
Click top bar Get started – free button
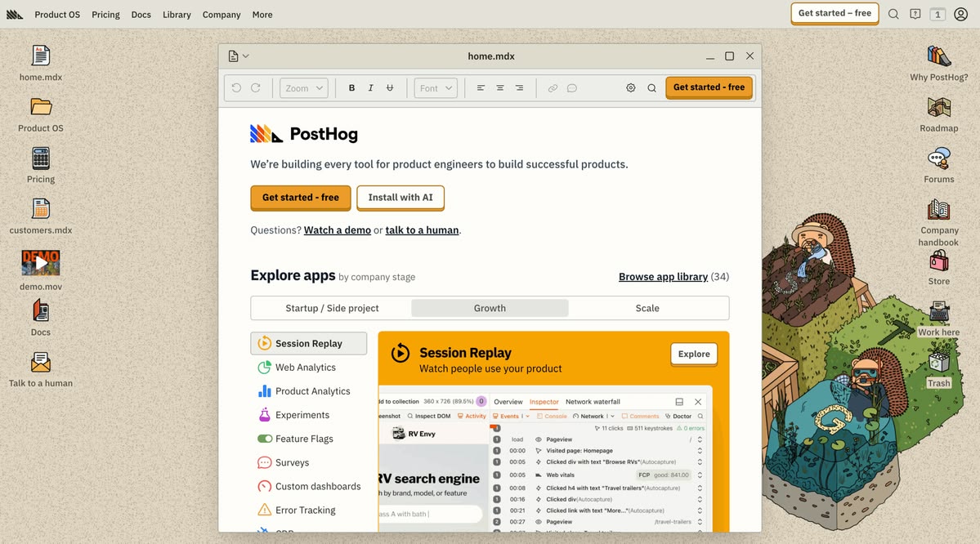click(x=835, y=13)
